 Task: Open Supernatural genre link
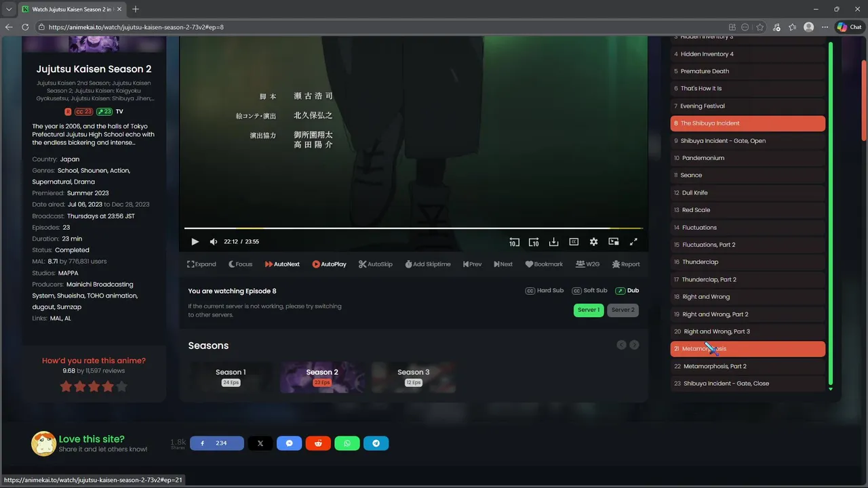tap(54, 182)
